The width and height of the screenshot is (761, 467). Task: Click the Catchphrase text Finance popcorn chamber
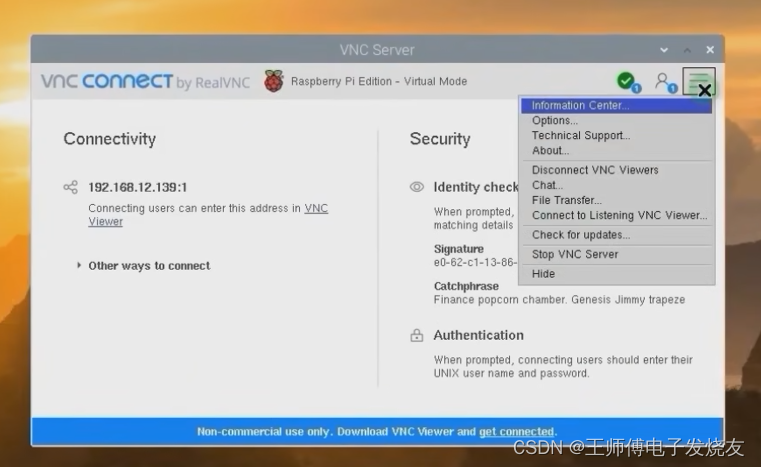[559, 300]
